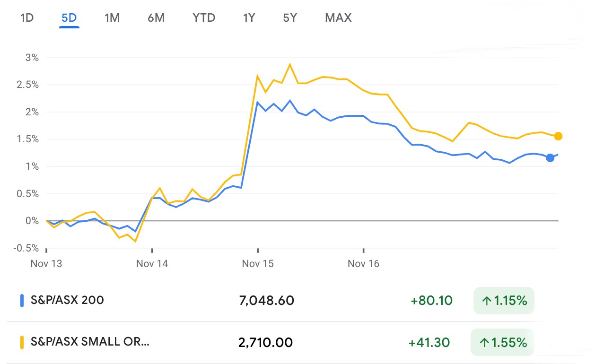
Task: Select the YTD range tab
Action: point(204,18)
